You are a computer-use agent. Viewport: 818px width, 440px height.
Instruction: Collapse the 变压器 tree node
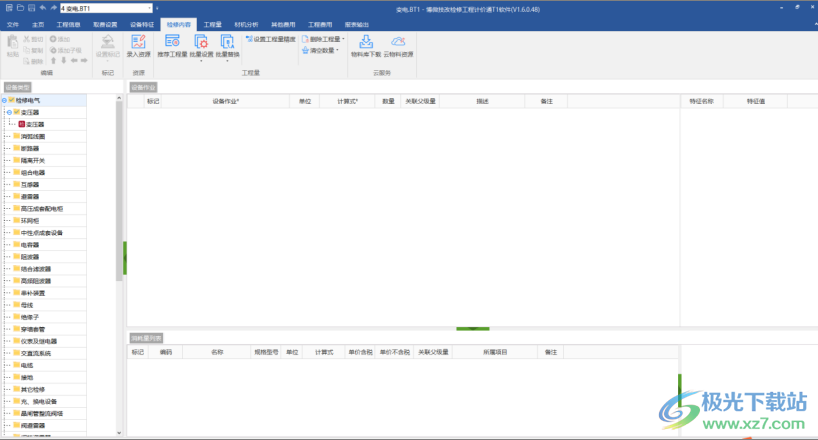[x=9, y=112]
